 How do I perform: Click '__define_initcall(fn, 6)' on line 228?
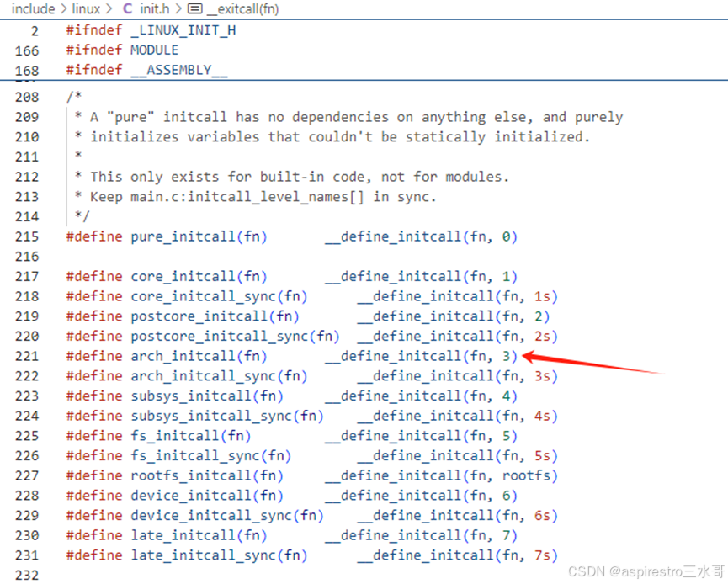[x=421, y=496]
